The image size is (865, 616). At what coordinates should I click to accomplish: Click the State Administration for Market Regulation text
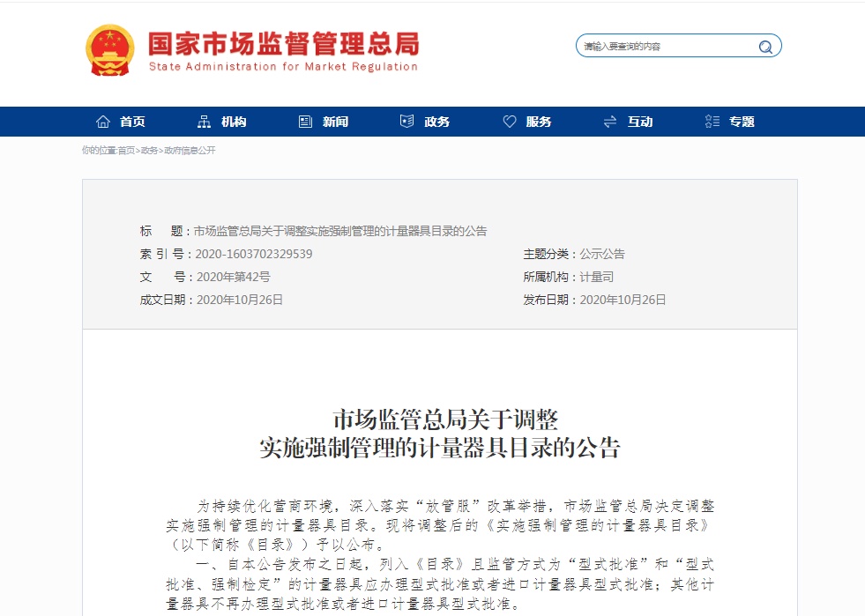[283, 67]
